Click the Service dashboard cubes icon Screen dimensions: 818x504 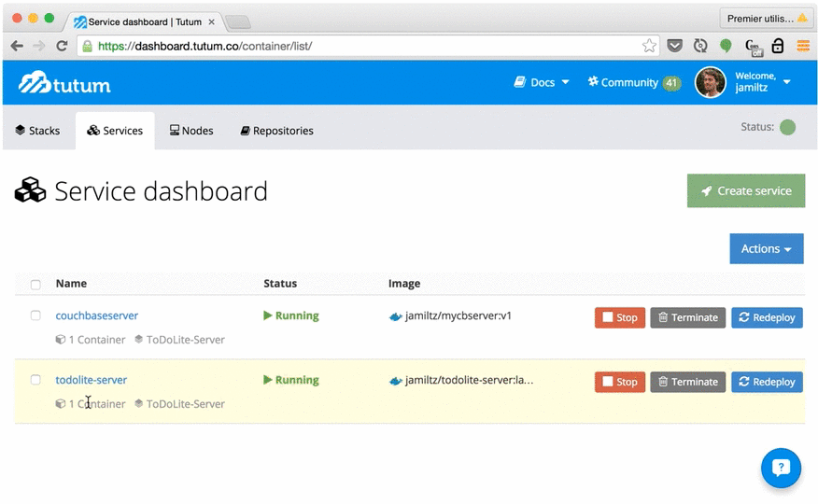pyautogui.click(x=30, y=189)
